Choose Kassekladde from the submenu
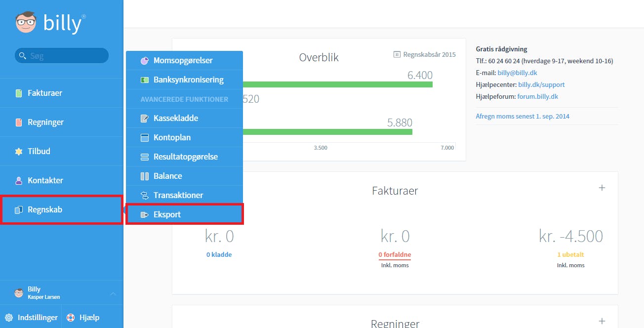Screen dimensions: 644x328 (184, 119)
